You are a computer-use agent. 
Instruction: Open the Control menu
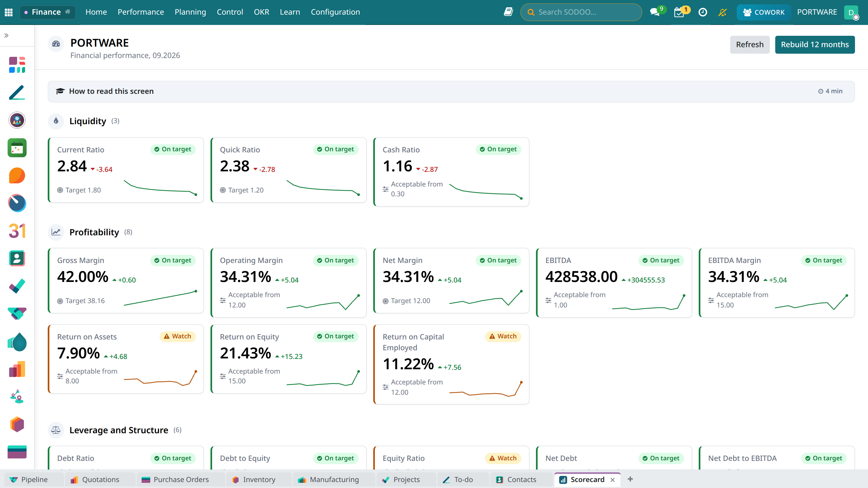click(x=230, y=12)
